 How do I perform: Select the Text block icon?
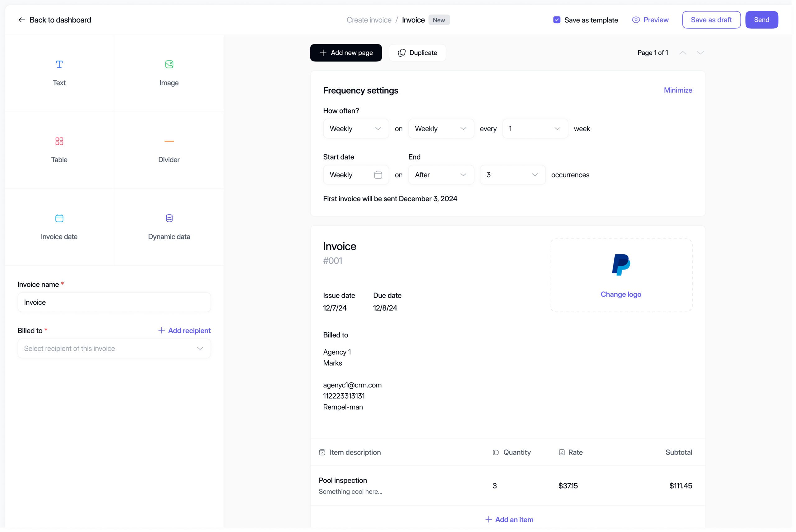(59, 64)
